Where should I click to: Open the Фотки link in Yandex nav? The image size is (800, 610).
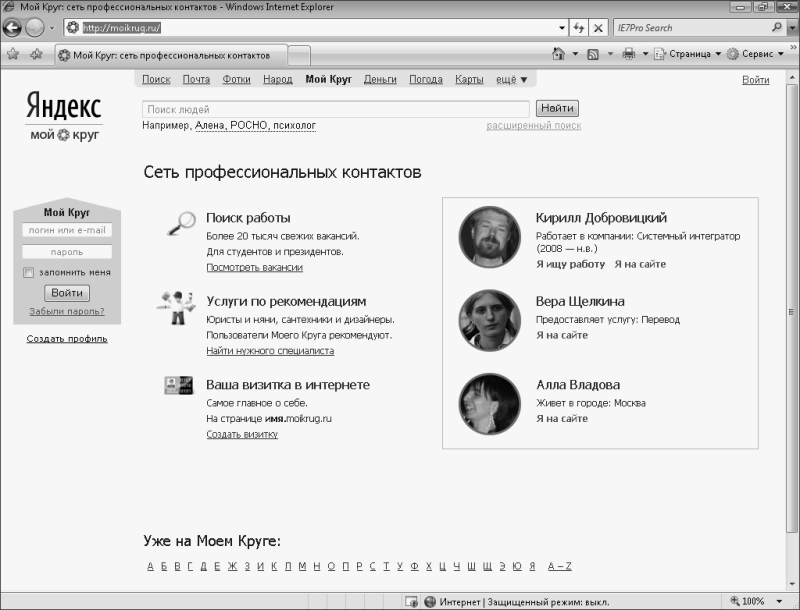pos(236,79)
